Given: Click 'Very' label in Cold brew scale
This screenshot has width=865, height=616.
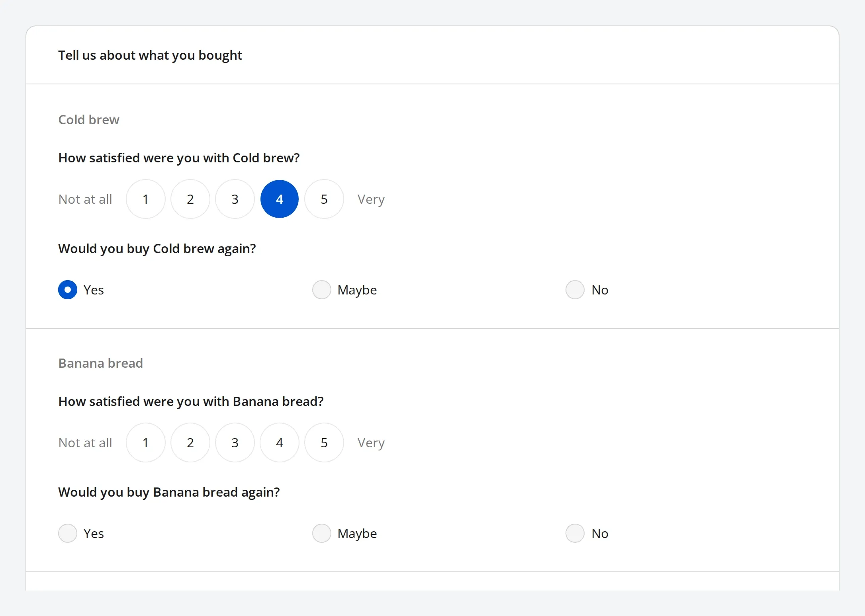Looking at the screenshot, I should click(371, 199).
